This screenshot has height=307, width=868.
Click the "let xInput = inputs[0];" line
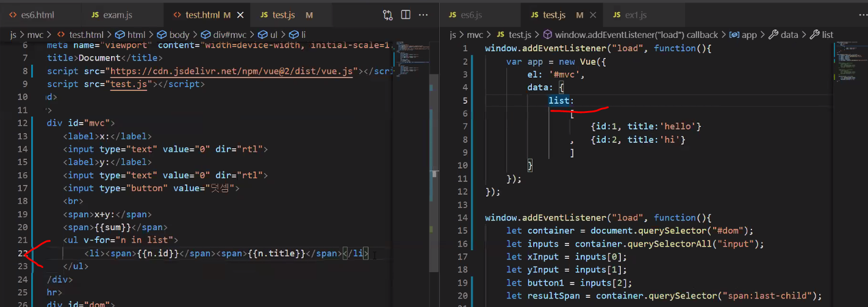click(567, 256)
